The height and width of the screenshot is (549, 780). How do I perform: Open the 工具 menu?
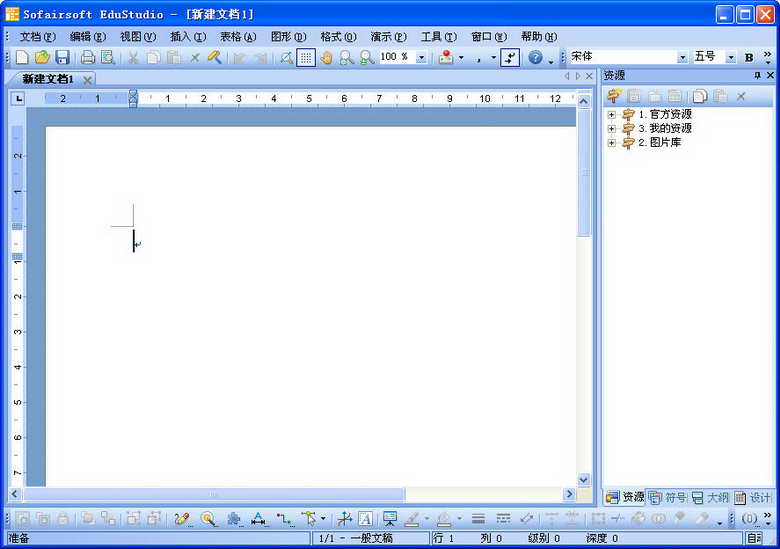[x=438, y=37]
